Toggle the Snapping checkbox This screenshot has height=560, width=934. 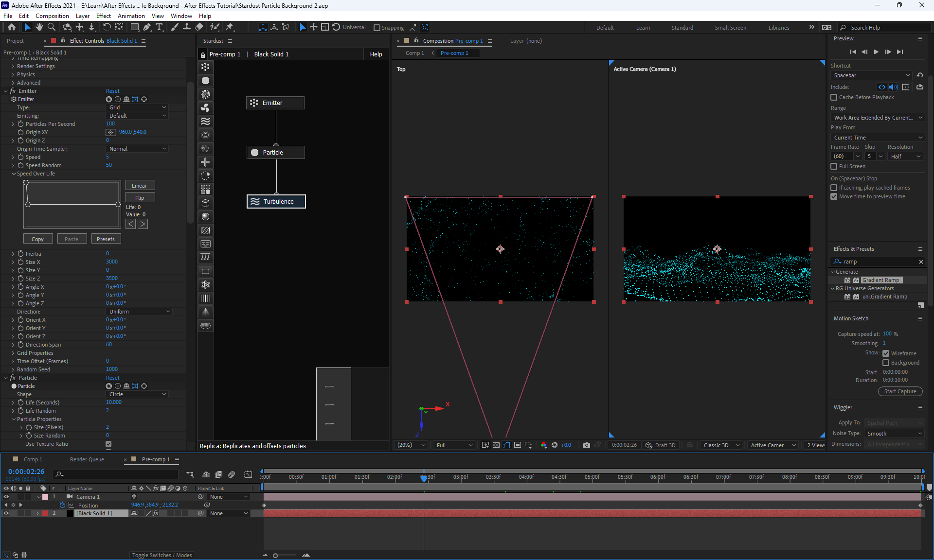click(x=377, y=28)
